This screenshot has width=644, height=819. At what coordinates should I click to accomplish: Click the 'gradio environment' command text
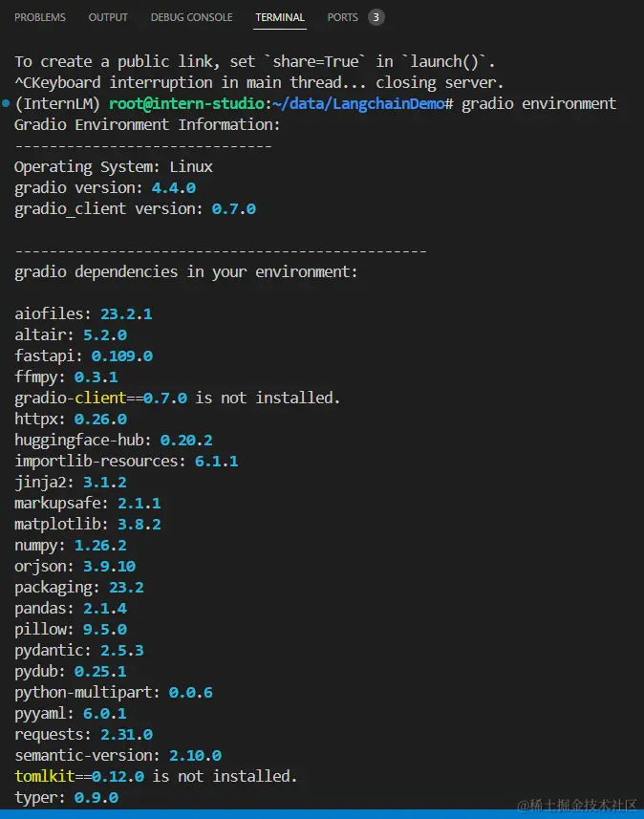(539, 103)
